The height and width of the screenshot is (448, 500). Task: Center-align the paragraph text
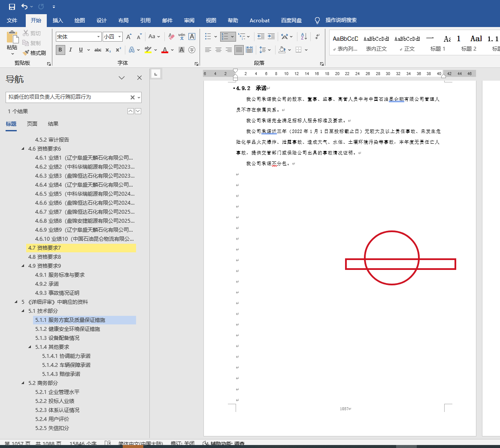click(x=218, y=50)
